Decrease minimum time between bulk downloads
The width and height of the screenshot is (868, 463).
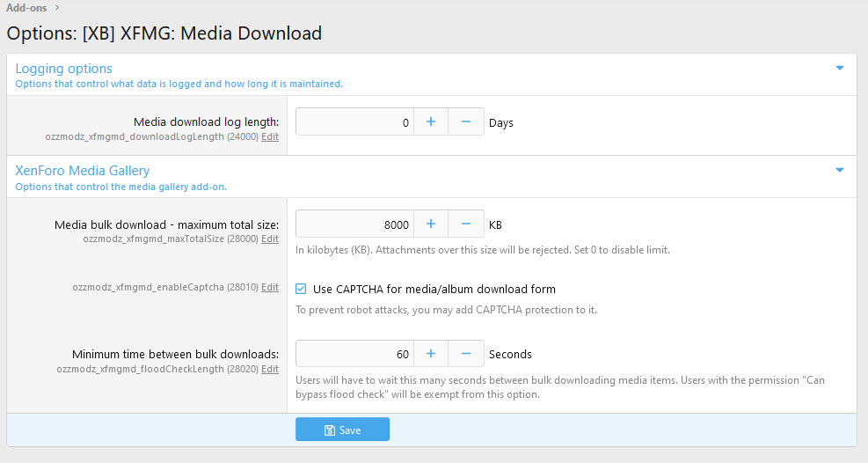pos(466,354)
